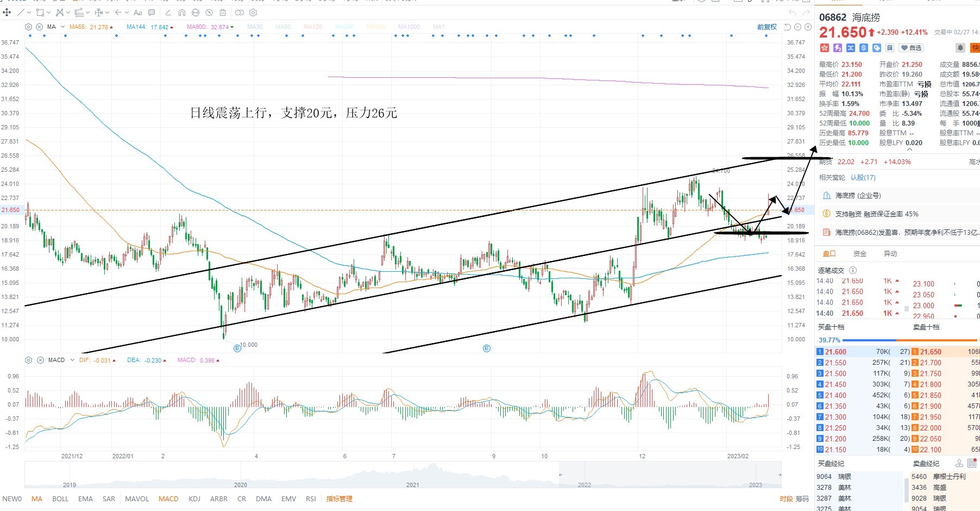980x511 pixels.
Task: Open 指标管理 indicator management
Action: pos(339,498)
